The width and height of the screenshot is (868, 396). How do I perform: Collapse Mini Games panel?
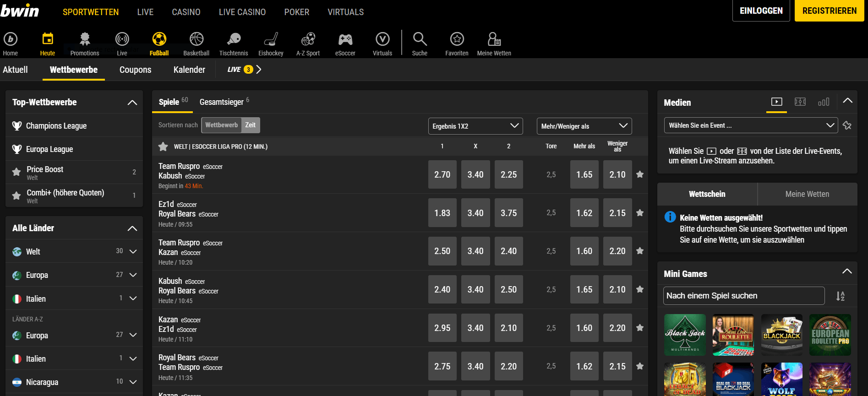(847, 271)
